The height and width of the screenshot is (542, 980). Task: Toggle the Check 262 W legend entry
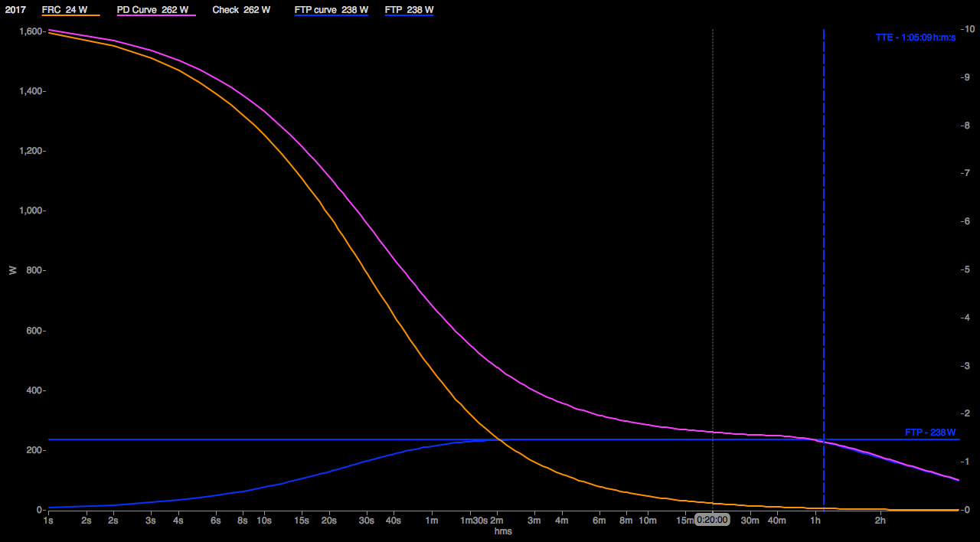click(x=240, y=10)
